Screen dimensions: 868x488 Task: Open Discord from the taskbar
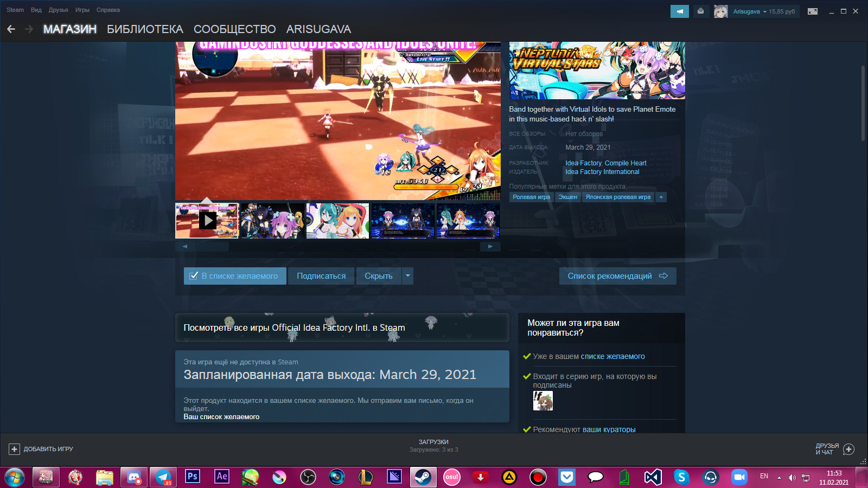(x=134, y=477)
